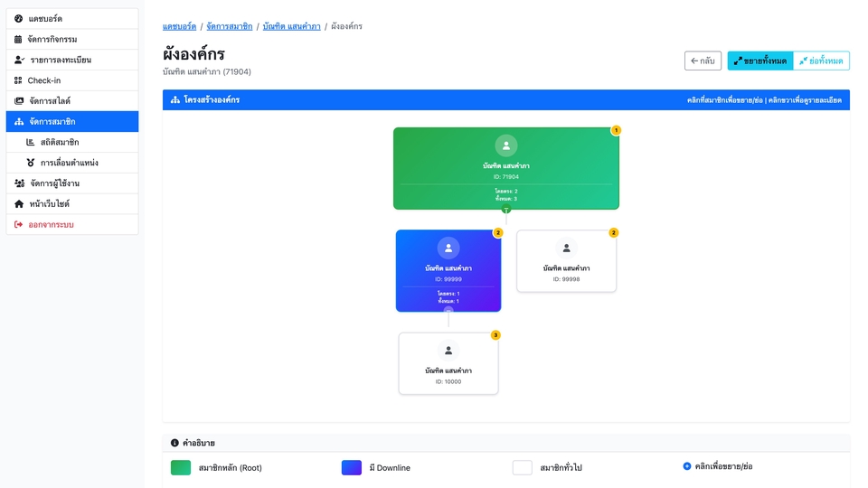Click the green Root legend color swatch
The width and height of the screenshot is (868, 488).
[x=181, y=467]
